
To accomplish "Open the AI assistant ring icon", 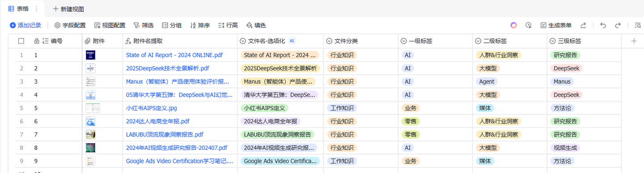I will click(513, 25).
